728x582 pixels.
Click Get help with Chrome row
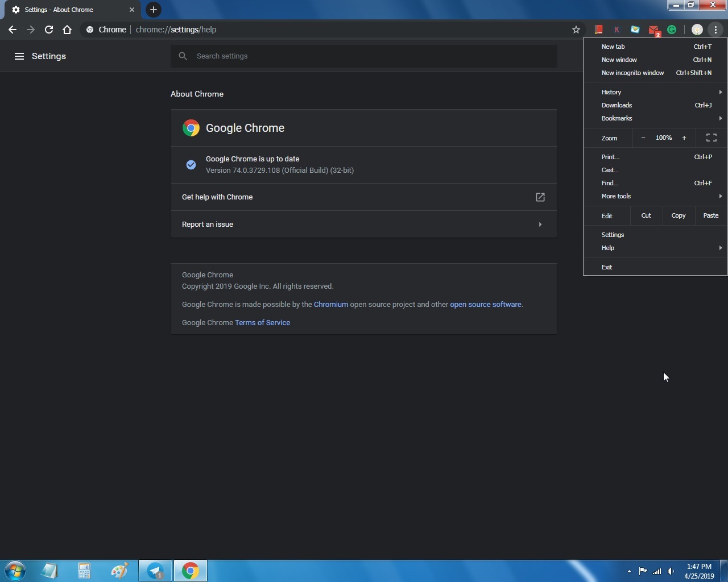click(x=364, y=197)
